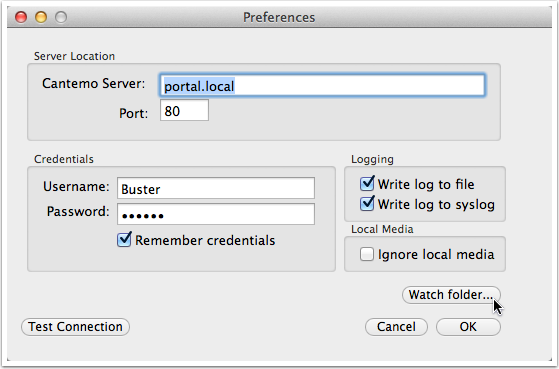This screenshot has width=559, height=369.
Task: Click the Cantemo Server address field
Action: tap(322, 86)
